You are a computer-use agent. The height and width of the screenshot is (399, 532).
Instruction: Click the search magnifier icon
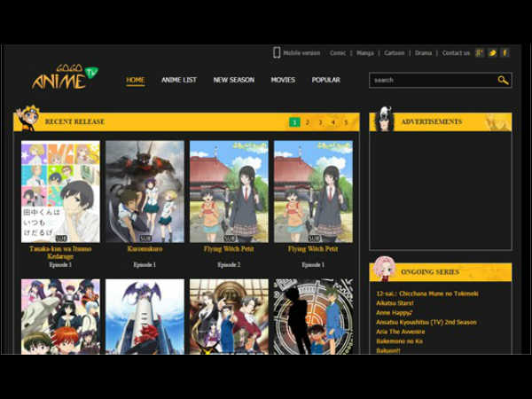(x=503, y=80)
